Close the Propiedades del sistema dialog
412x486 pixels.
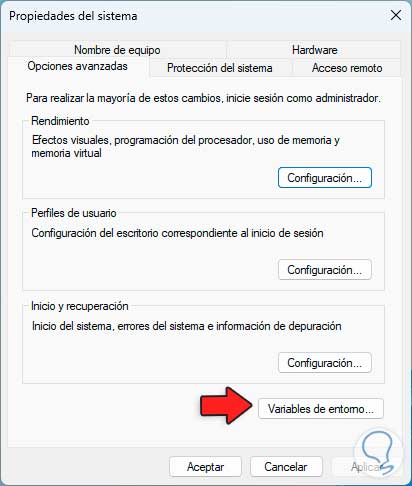396,15
